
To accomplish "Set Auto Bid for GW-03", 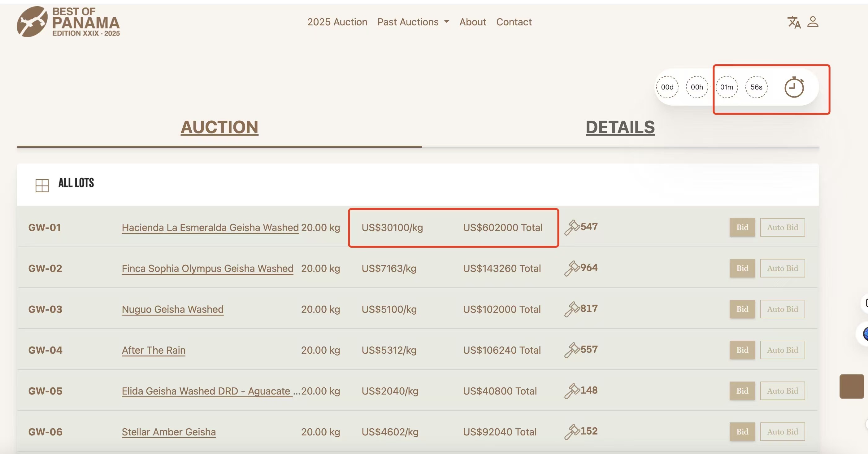I will pyautogui.click(x=783, y=309).
